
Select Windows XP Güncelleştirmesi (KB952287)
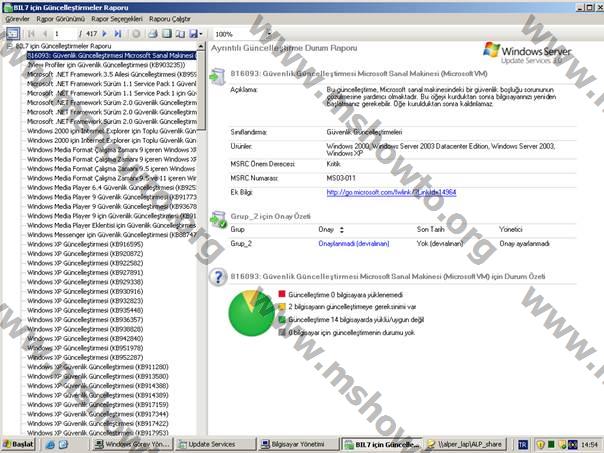click(x=85, y=357)
